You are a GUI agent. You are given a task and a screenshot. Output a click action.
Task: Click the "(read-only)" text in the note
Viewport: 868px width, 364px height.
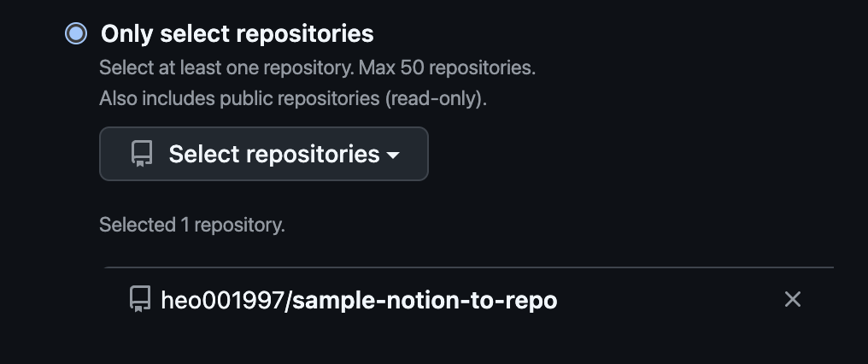point(436,98)
